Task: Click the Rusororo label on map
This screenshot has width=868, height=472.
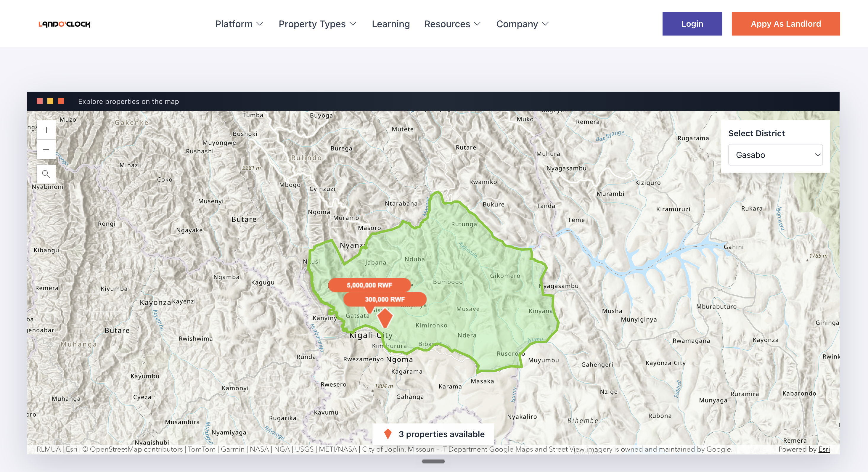Action: coord(510,354)
